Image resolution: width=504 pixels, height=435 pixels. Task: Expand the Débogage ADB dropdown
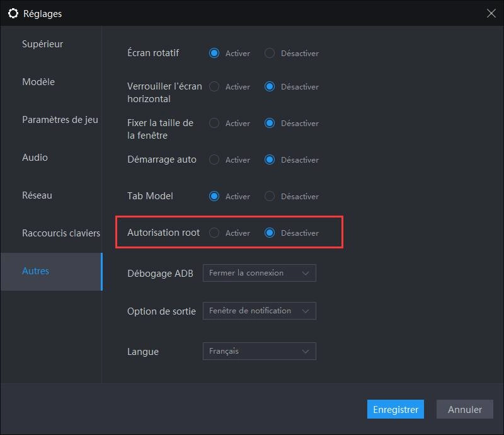click(x=259, y=273)
